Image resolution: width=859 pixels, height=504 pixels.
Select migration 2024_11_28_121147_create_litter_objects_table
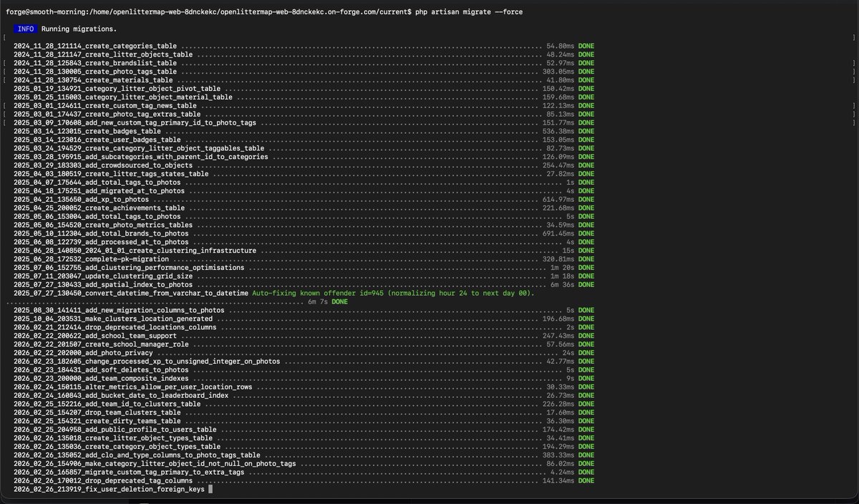[x=103, y=54]
